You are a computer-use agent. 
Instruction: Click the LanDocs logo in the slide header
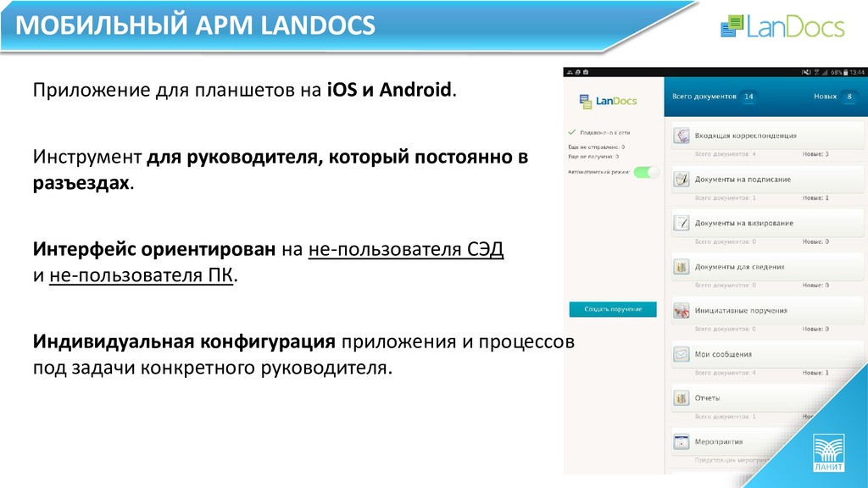[x=782, y=26]
